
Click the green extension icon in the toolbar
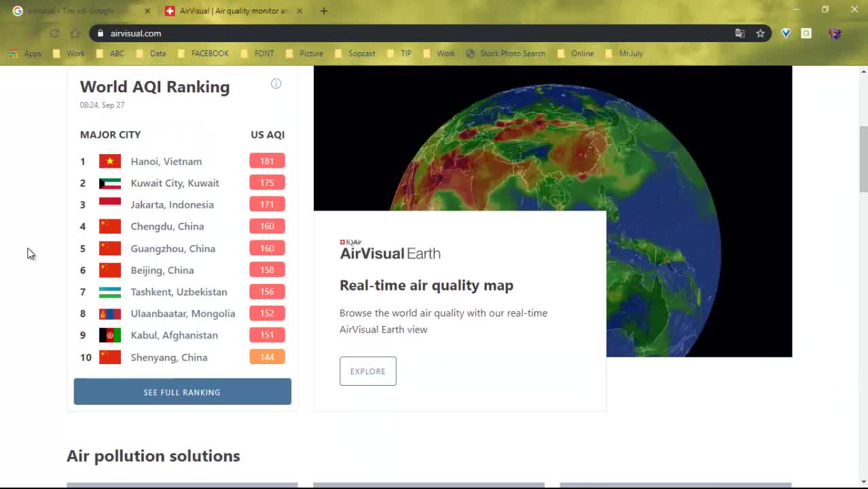tap(806, 33)
